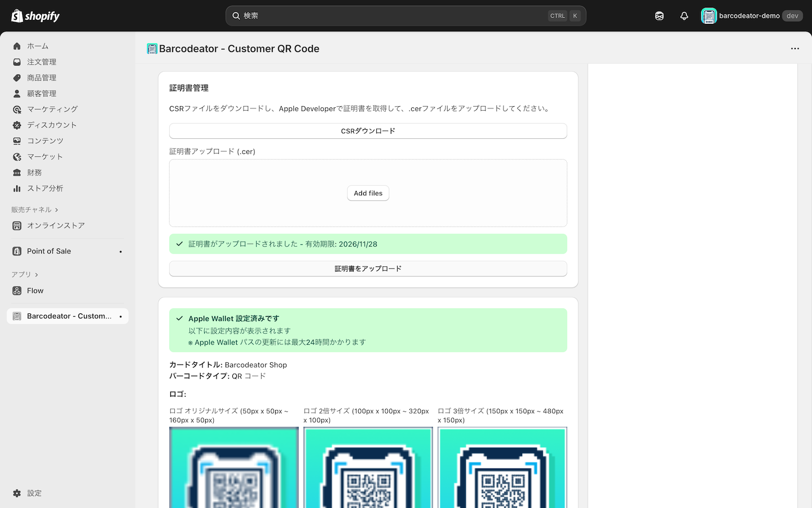Screen dimensions: 812x508
Task: Select the ディスカウント discounts icon
Action: [16, 125]
